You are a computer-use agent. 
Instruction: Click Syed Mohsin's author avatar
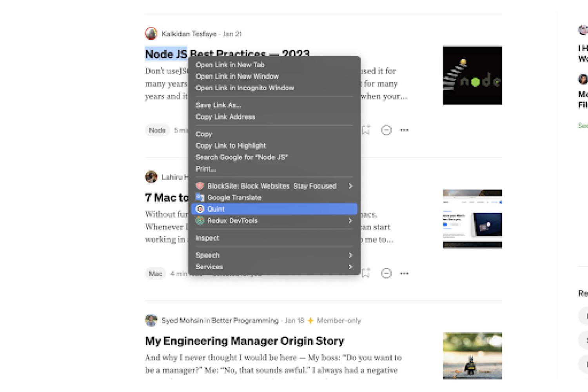coord(151,320)
